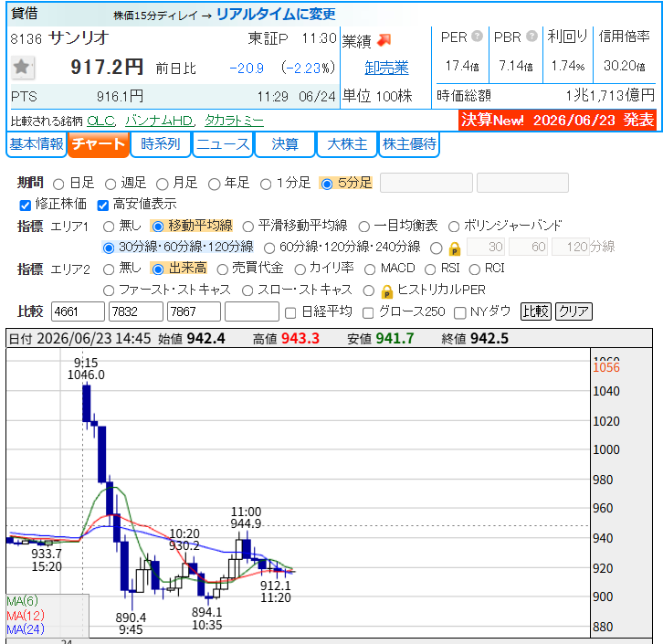Toggle NYダウ comparison checkbox
This screenshot has width=663, height=644.
pos(459,313)
